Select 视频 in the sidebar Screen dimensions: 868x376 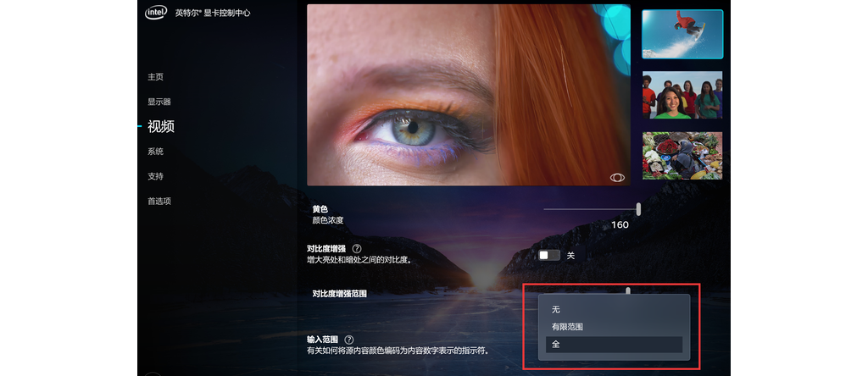click(x=161, y=127)
